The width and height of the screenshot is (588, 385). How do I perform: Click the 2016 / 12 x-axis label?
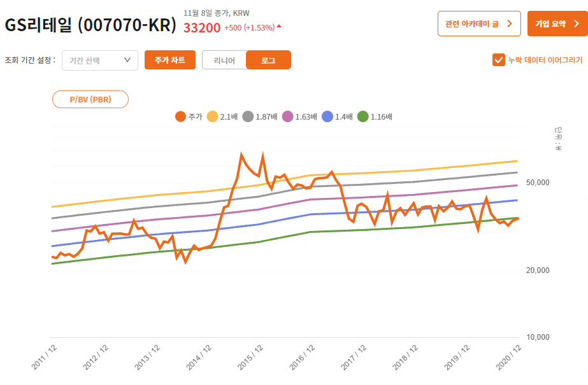[303, 357]
